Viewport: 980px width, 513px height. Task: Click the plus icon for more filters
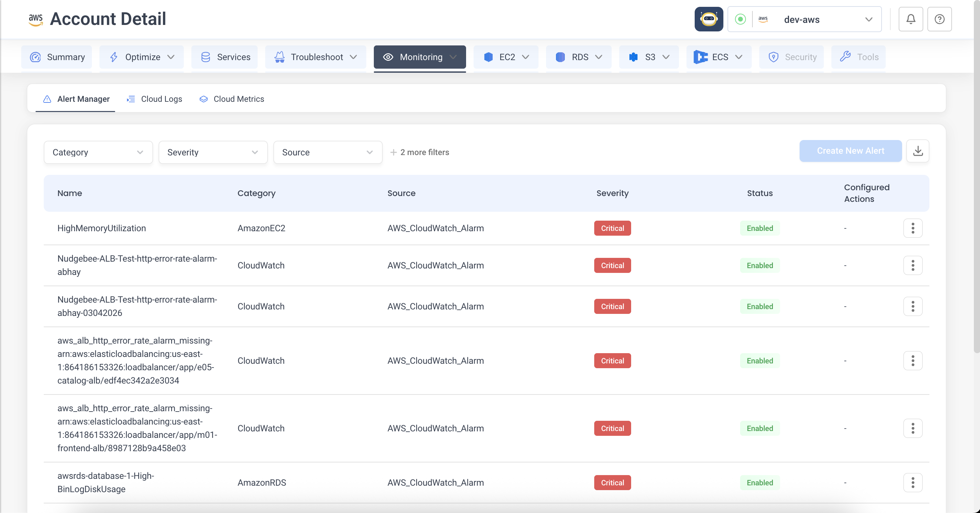(393, 152)
